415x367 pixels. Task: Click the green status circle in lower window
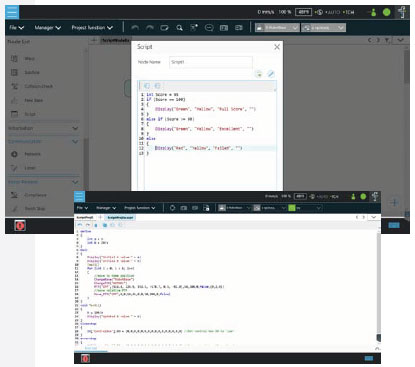click(363, 196)
